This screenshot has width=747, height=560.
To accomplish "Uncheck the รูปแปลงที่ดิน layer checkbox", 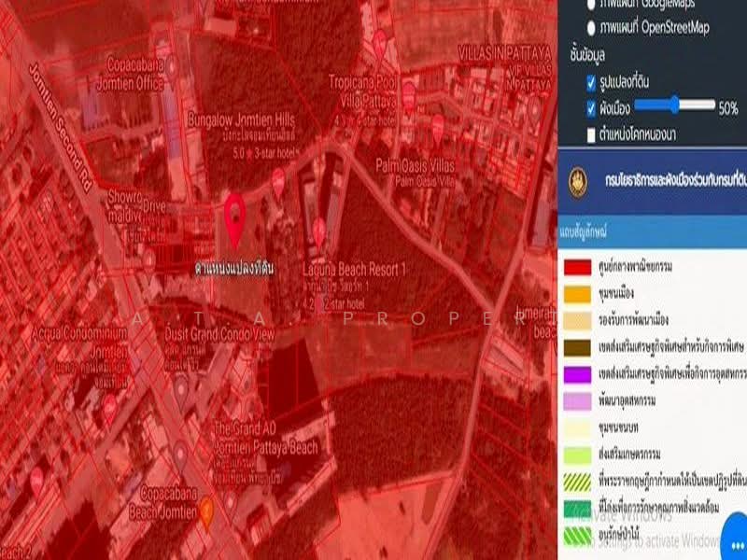I will 592,83.
